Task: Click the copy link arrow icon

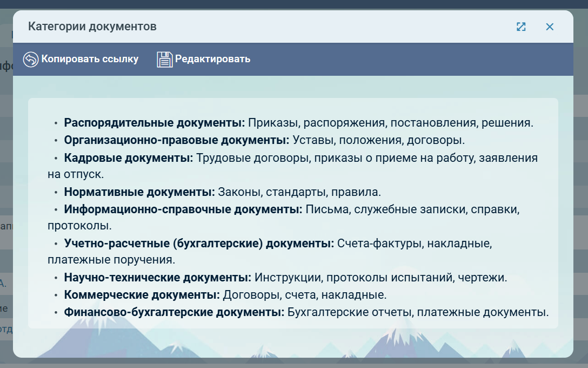Action: click(31, 60)
